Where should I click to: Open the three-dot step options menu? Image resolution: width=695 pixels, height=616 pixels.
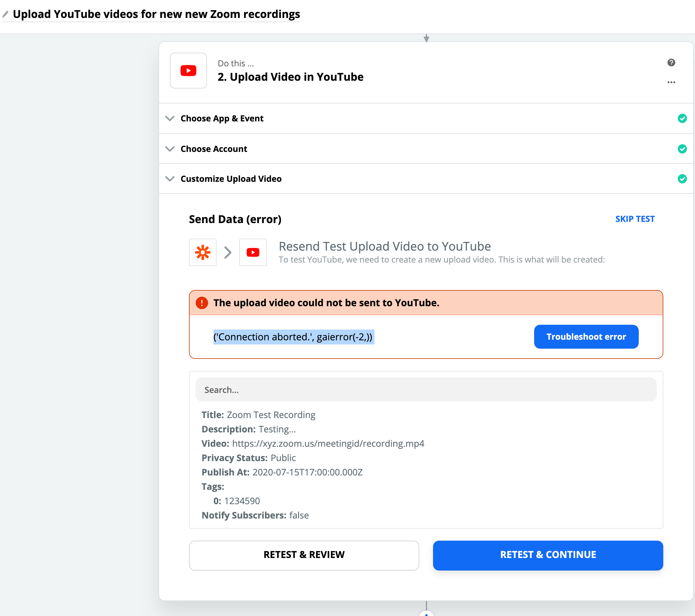point(671,82)
